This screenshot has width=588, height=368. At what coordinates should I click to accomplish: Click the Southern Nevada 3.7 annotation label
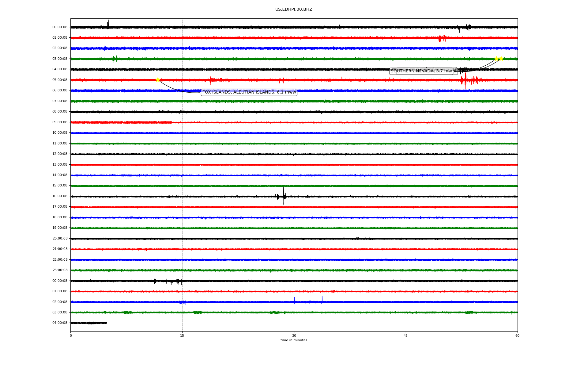pos(421,71)
